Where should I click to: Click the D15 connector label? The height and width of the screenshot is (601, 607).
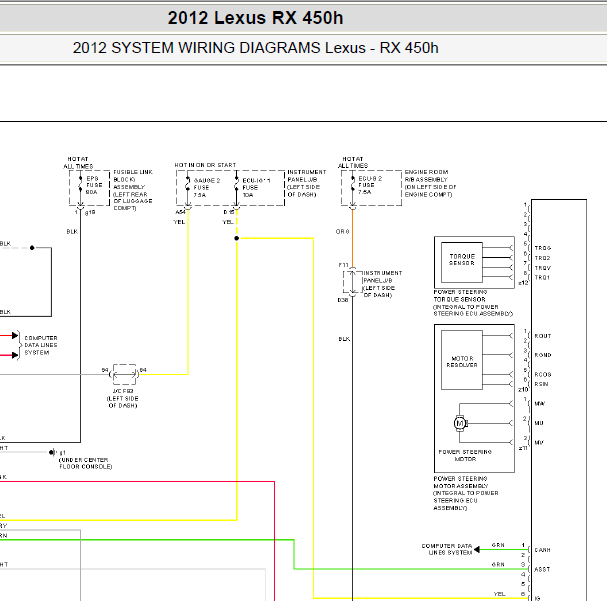(229, 212)
